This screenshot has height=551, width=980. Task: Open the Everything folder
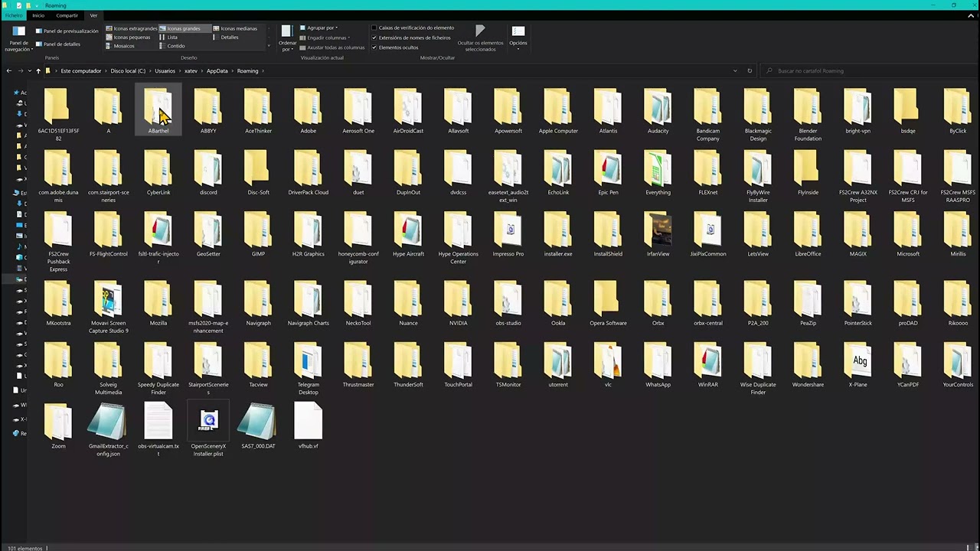[658, 173]
